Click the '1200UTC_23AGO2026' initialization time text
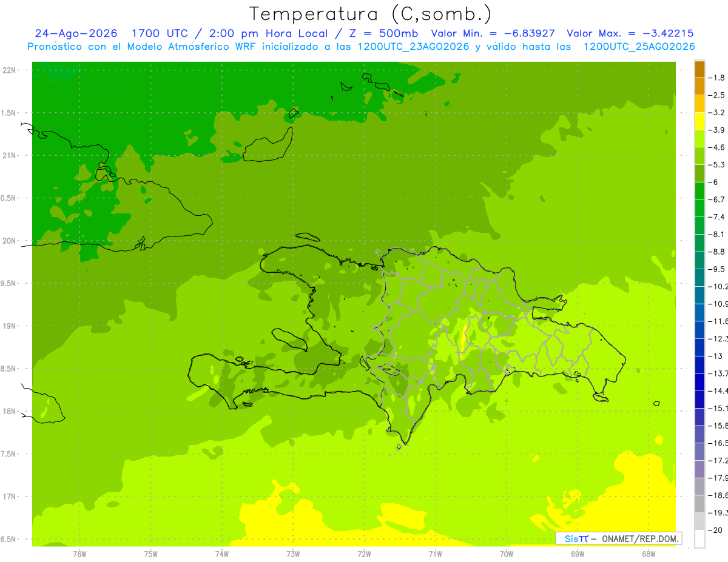728x562 pixels. pyautogui.click(x=412, y=47)
